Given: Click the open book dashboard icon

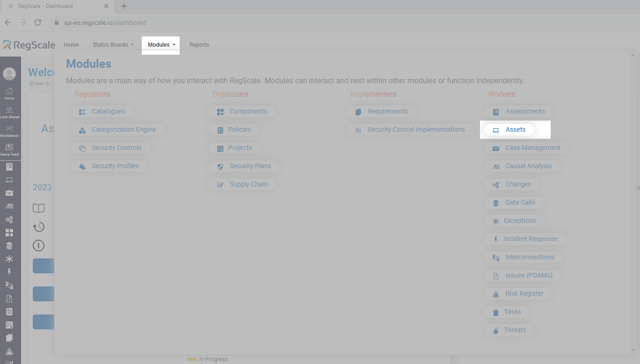Looking at the screenshot, I should (38, 208).
